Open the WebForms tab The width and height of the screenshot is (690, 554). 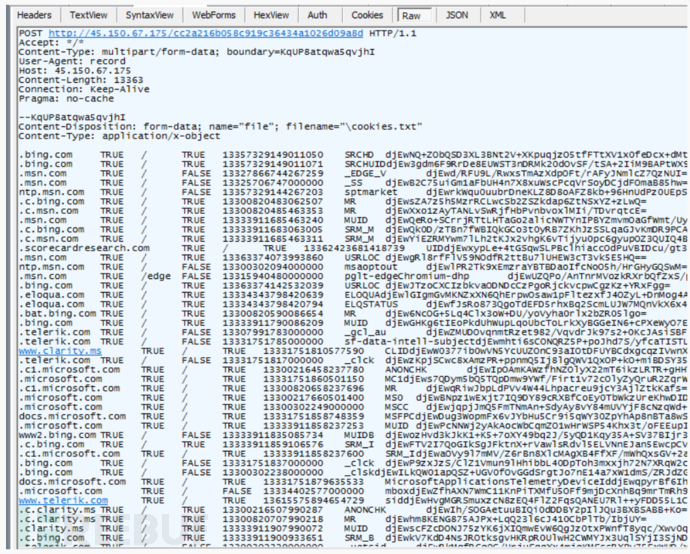pyautogui.click(x=213, y=15)
